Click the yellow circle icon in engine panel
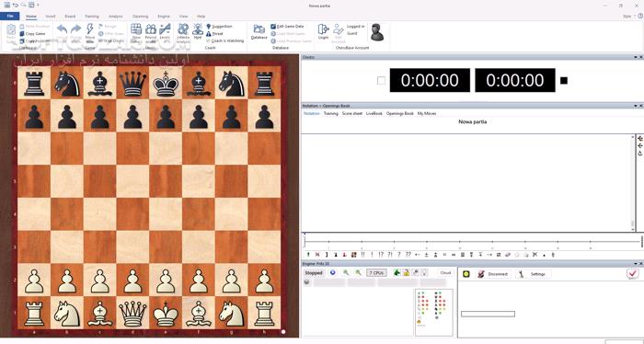The width and height of the screenshot is (644, 344). click(x=466, y=274)
